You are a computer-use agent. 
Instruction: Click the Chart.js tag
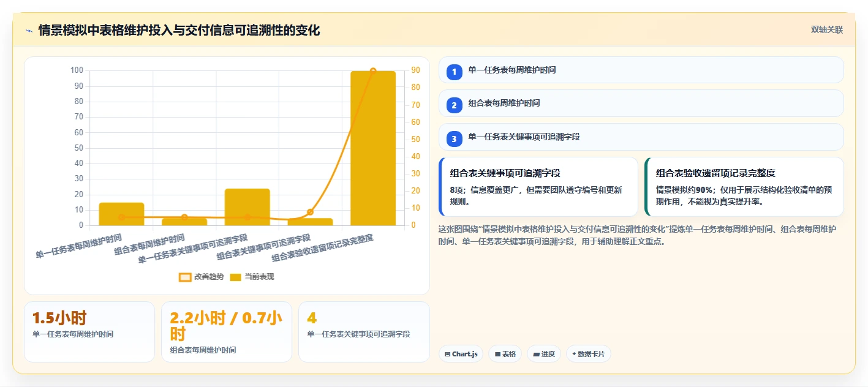point(461,354)
